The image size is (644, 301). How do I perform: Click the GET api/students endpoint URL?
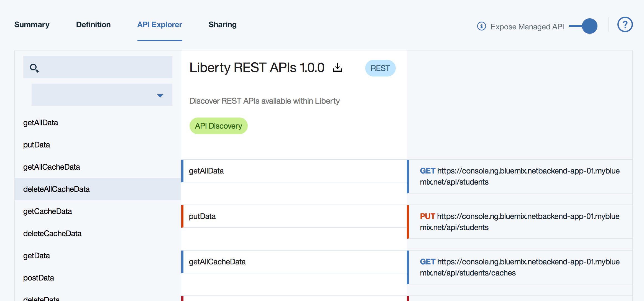click(x=520, y=176)
